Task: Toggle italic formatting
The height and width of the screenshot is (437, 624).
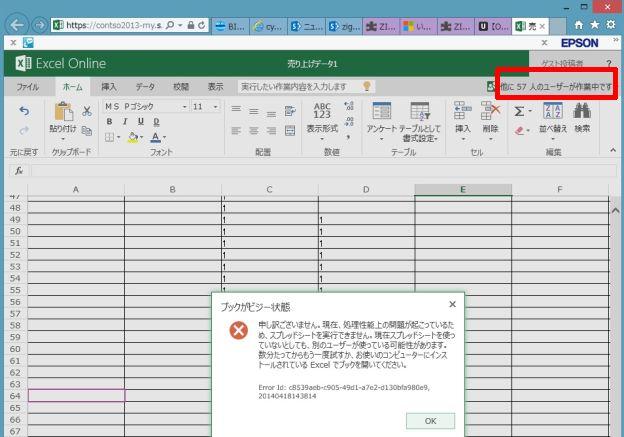Action: click(125, 122)
